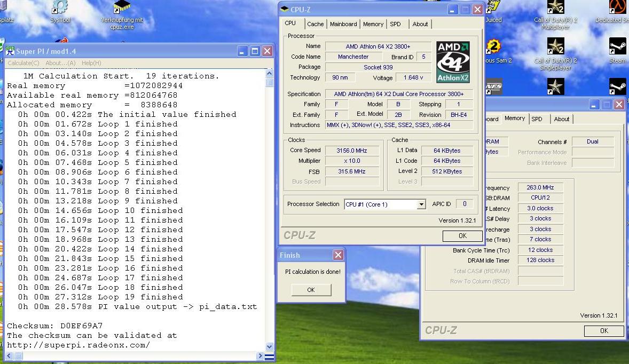Click OK in the CPU-Z Memory window
Screen dimensions: 629x364
(604, 331)
